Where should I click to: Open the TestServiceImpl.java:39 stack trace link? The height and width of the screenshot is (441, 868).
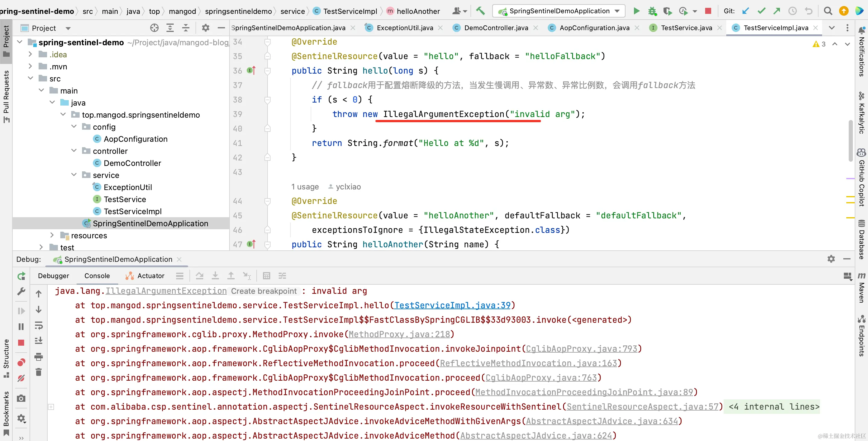pyautogui.click(x=452, y=305)
